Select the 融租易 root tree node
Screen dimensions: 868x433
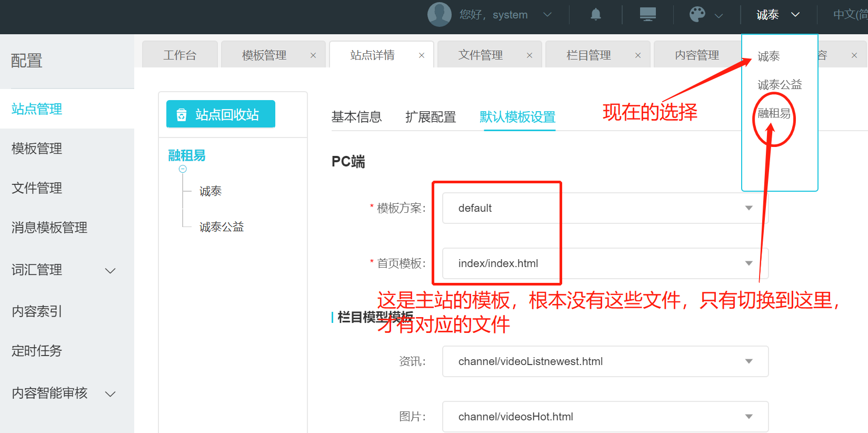tap(187, 155)
